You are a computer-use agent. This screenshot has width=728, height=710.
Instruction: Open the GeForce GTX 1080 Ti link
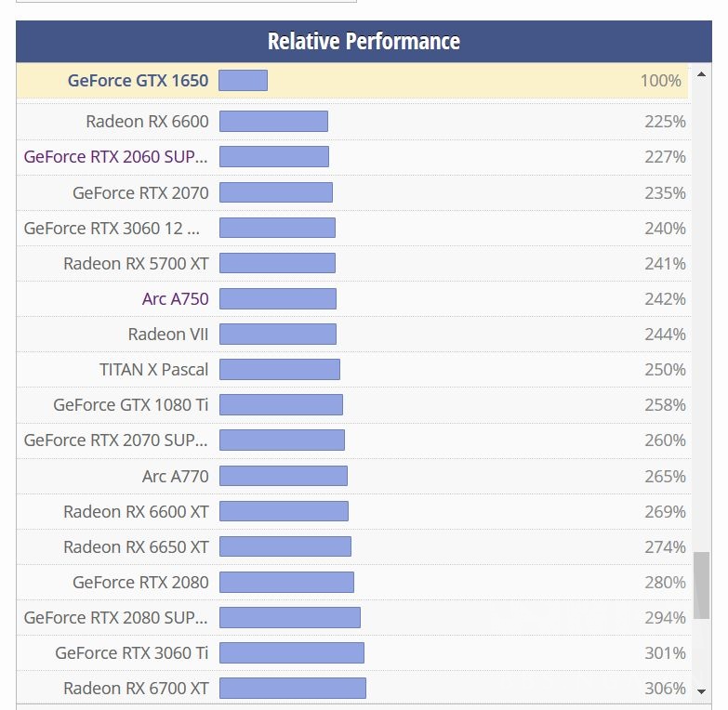coord(131,405)
